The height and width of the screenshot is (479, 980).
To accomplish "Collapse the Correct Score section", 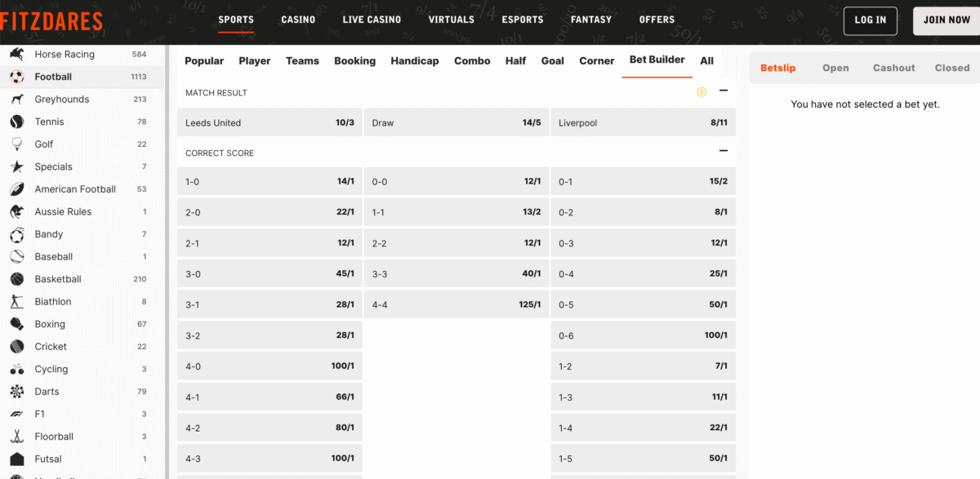I will click(723, 152).
